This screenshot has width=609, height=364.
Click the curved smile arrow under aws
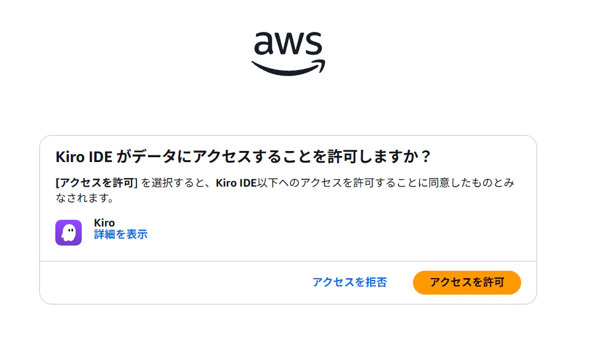coord(288,68)
